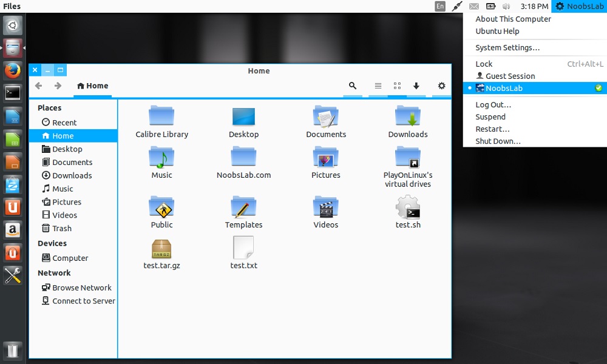This screenshot has height=364, width=607.
Task: Choose Lock from system menu
Action: [535, 64]
